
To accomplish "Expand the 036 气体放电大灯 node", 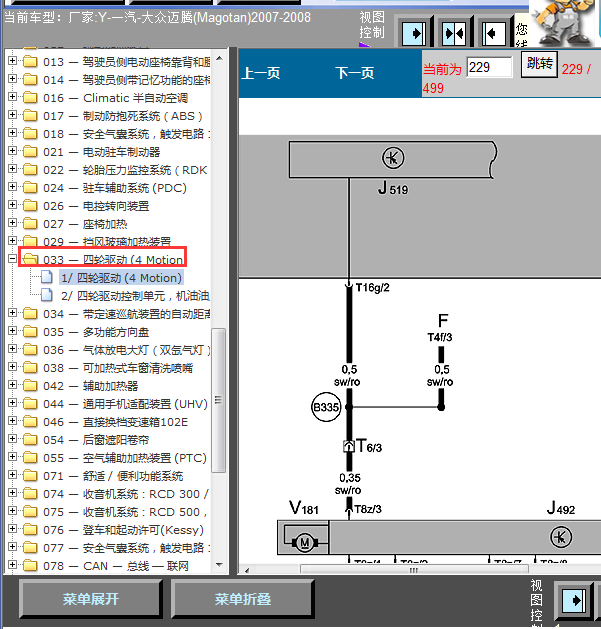I will tap(12, 349).
